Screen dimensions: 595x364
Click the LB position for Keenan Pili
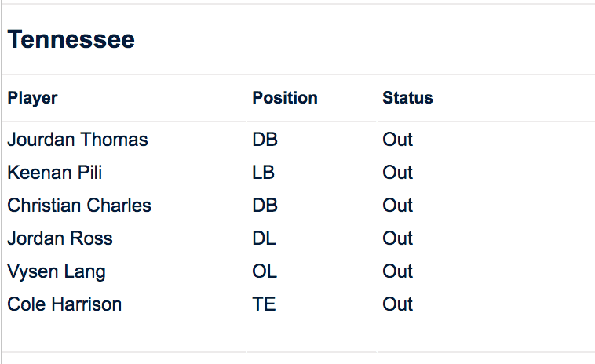pos(263,173)
